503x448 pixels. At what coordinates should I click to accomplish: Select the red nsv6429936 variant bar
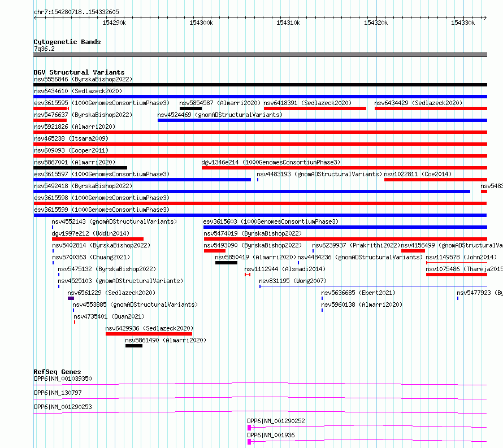pyautogui.click(x=149, y=334)
